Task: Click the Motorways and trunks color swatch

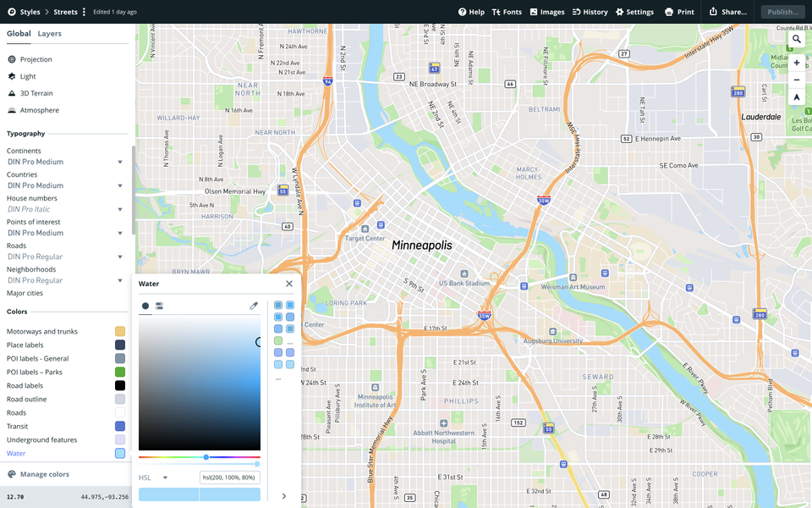Action: coord(120,332)
